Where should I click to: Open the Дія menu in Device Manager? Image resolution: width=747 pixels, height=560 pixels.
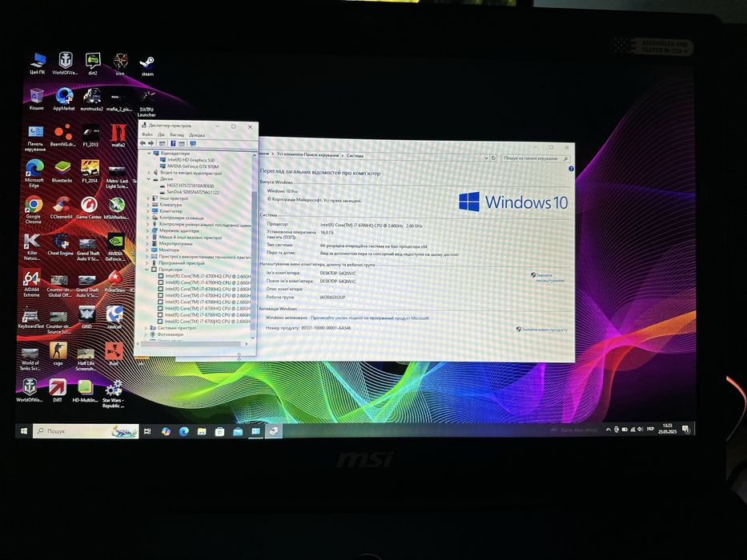161,134
